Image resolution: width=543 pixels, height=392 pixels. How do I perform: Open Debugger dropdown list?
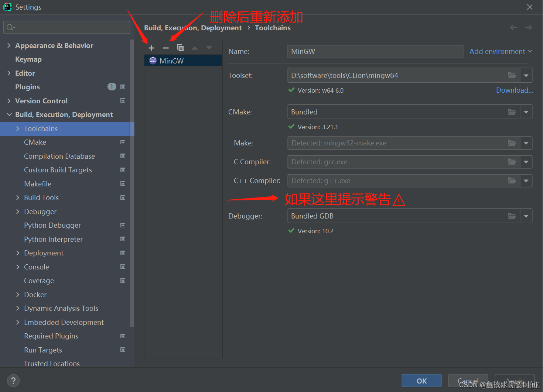526,216
